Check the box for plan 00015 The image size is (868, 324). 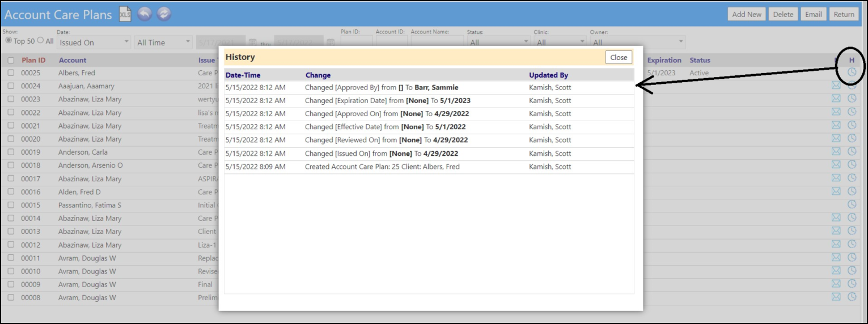click(x=11, y=205)
